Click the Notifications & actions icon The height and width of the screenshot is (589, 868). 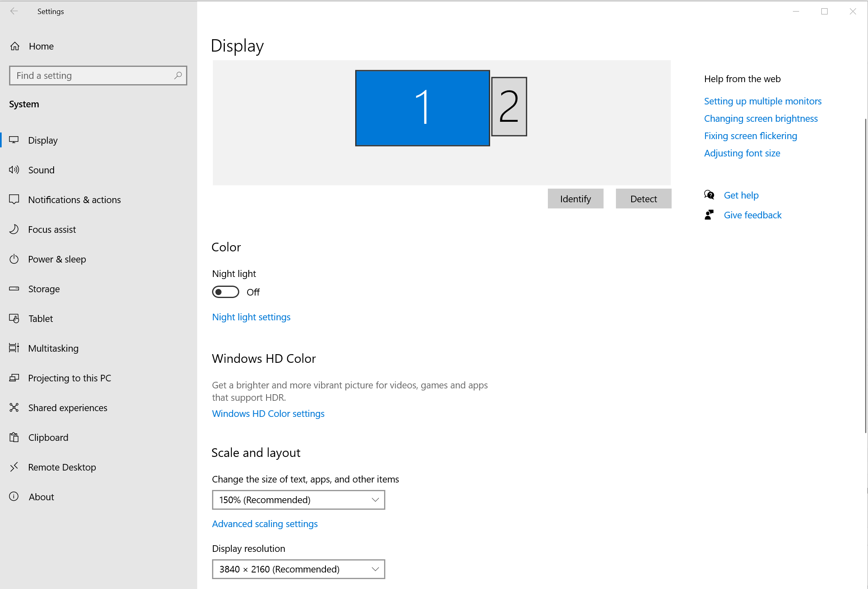tap(14, 199)
